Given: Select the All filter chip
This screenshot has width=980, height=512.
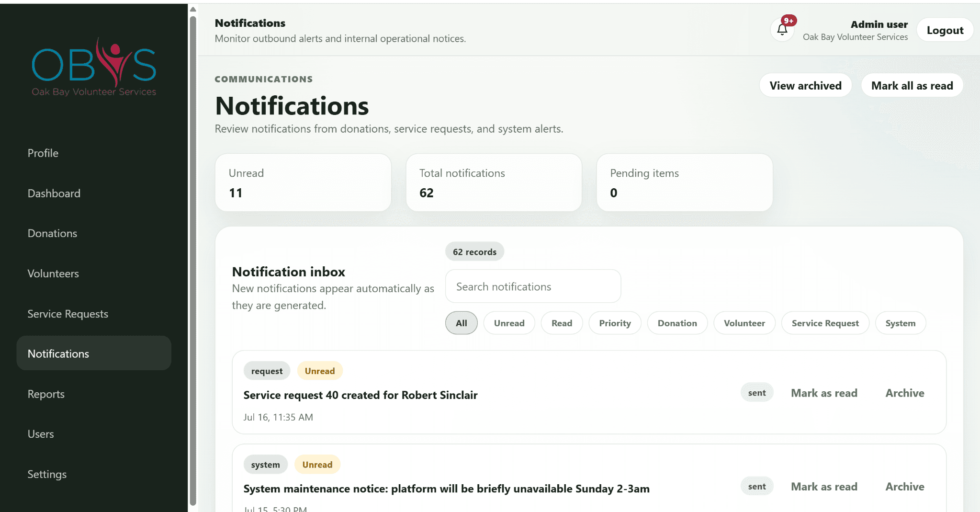Looking at the screenshot, I should [461, 323].
